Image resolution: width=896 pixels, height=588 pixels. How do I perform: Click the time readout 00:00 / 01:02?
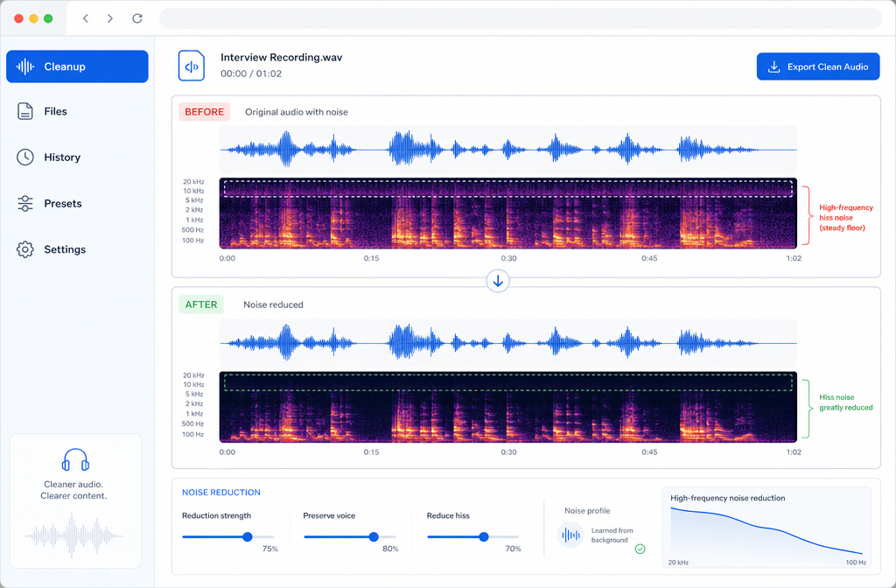point(251,73)
